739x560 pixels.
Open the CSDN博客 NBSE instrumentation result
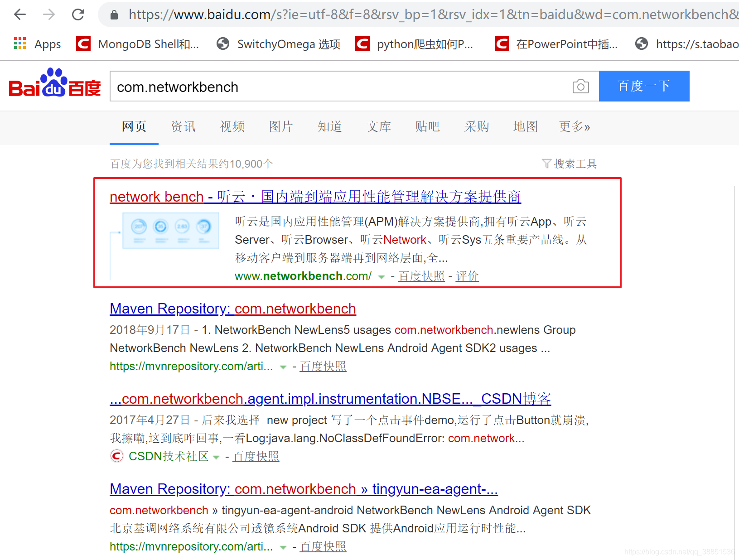pyautogui.click(x=330, y=399)
